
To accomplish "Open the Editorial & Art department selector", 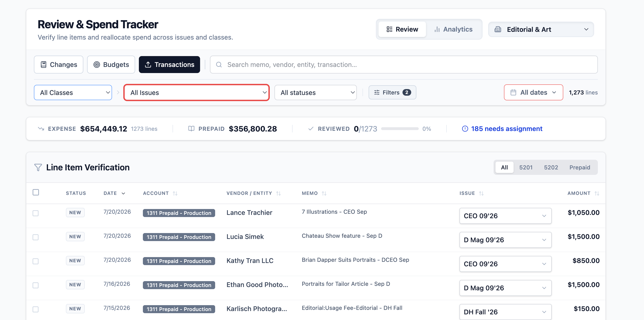I will tap(541, 29).
